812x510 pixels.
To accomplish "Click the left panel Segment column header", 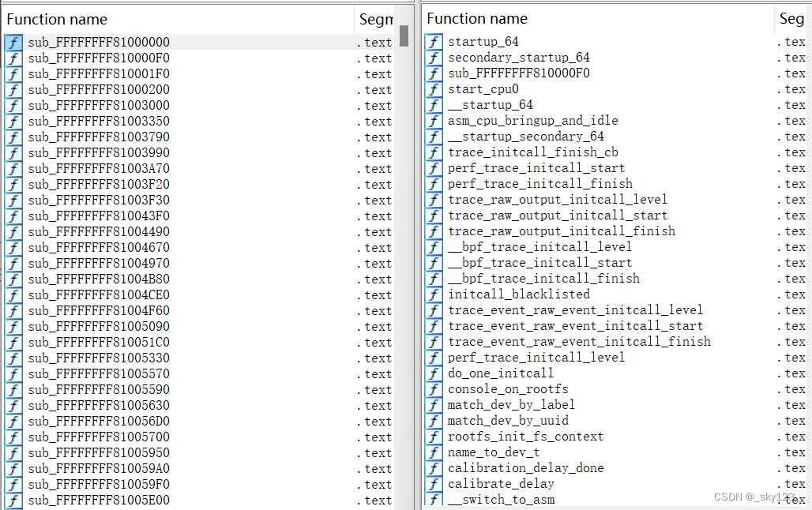I will pyautogui.click(x=376, y=19).
